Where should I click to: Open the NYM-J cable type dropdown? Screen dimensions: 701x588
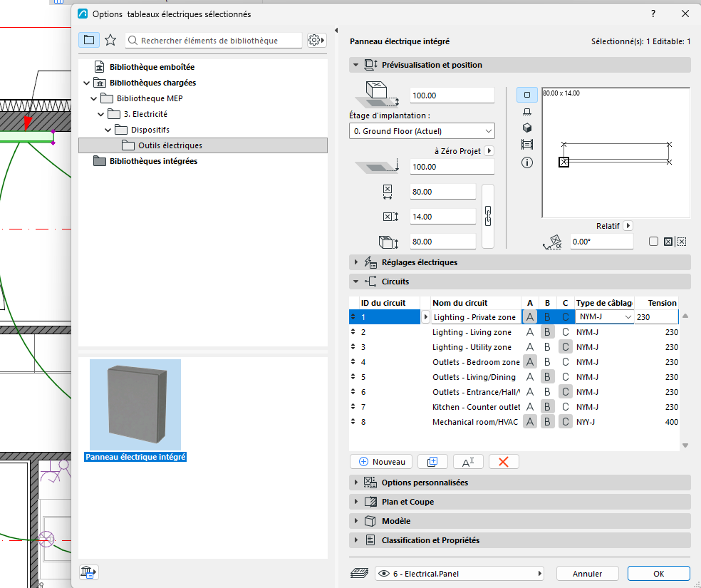click(x=604, y=317)
